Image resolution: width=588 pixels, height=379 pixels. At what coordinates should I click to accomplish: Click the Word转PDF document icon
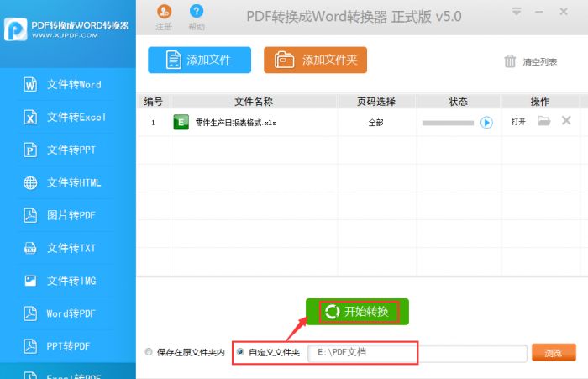tap(30, 313)
